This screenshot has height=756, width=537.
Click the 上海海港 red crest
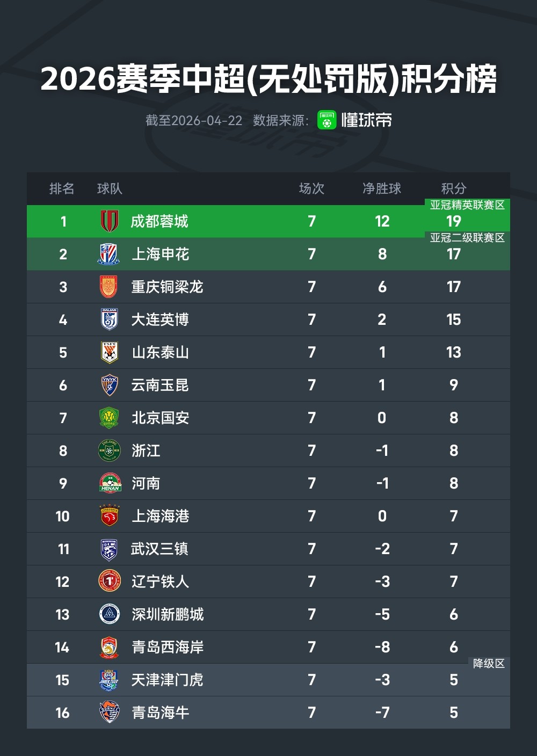click(109, 516)
